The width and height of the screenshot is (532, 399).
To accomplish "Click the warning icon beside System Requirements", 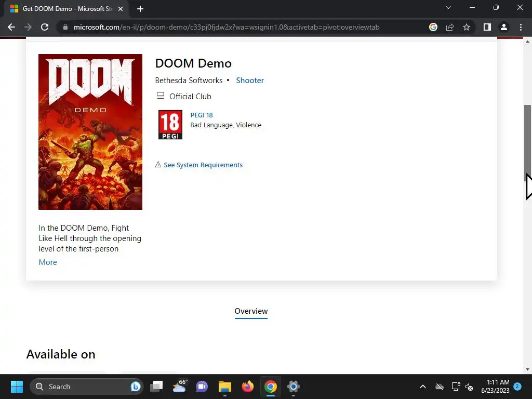I will pos(158,165).
